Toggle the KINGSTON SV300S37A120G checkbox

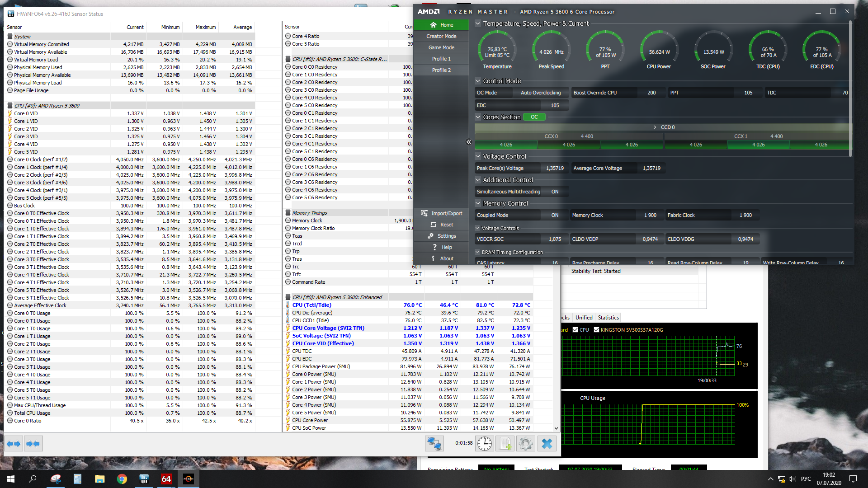pos(596,330)
